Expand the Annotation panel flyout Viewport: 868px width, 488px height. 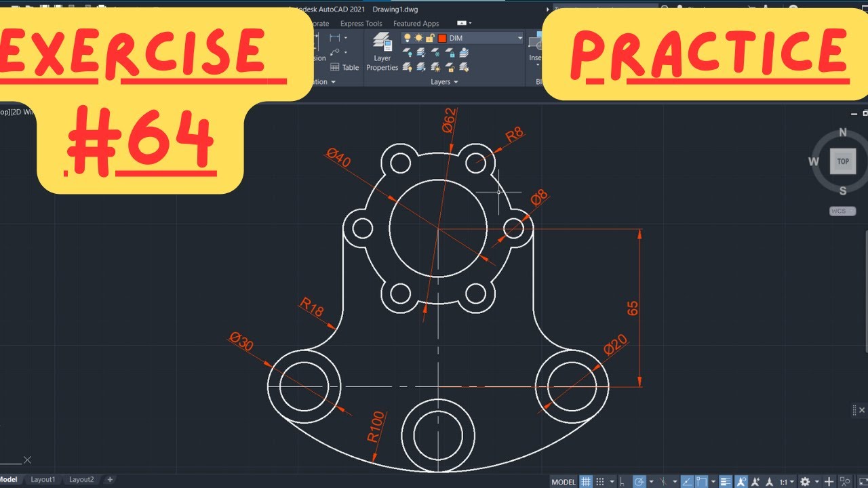click(333, 81)
